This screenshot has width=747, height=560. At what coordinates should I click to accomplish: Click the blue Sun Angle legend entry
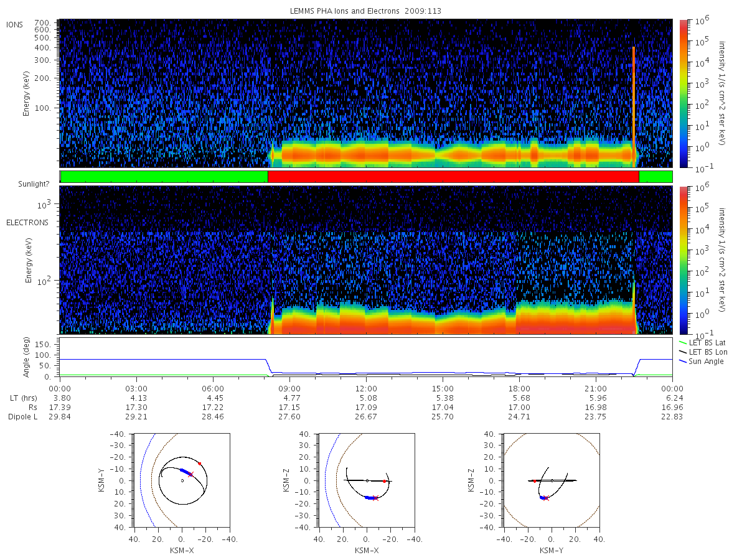[701, 362]
